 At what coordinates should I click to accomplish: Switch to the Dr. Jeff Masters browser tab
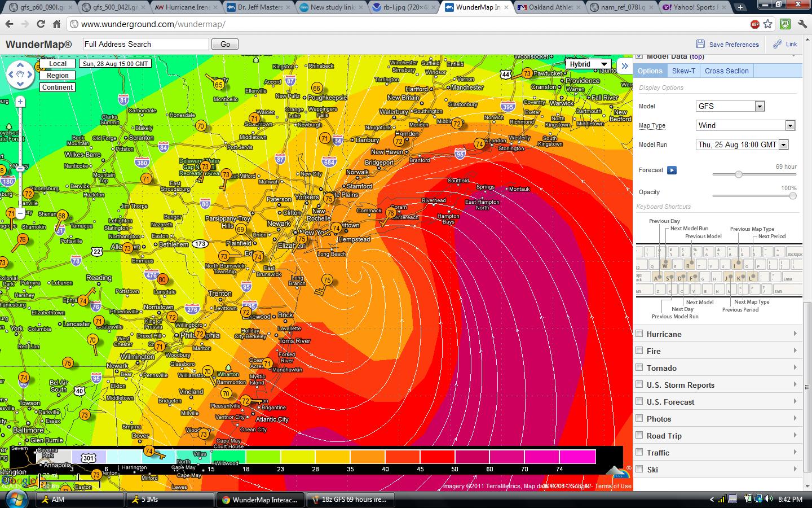point(259,7)
